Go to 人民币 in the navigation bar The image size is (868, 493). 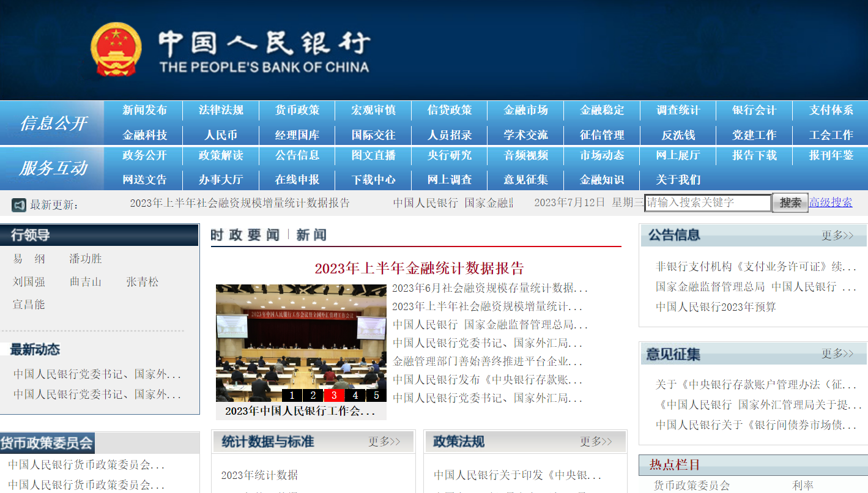coord(220,135)
